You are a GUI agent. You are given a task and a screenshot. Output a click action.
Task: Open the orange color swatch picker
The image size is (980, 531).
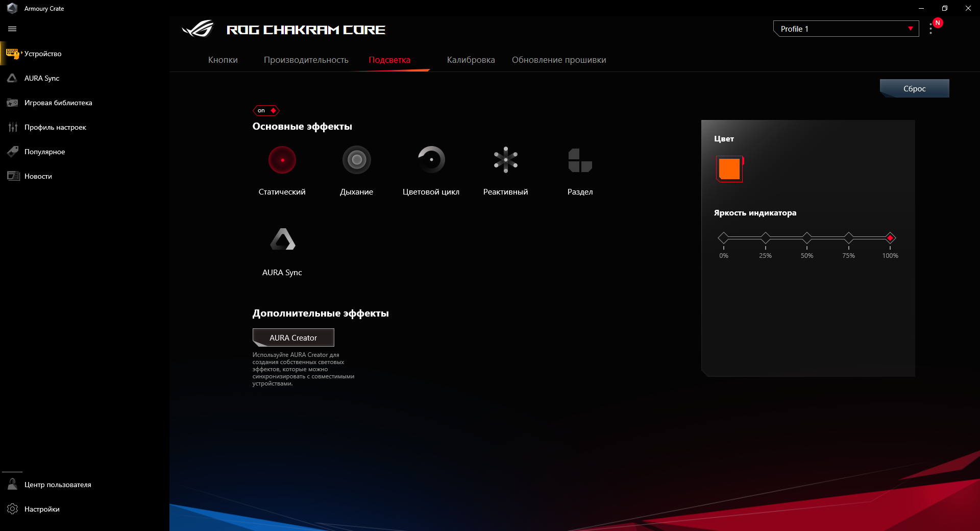point(729,169)
